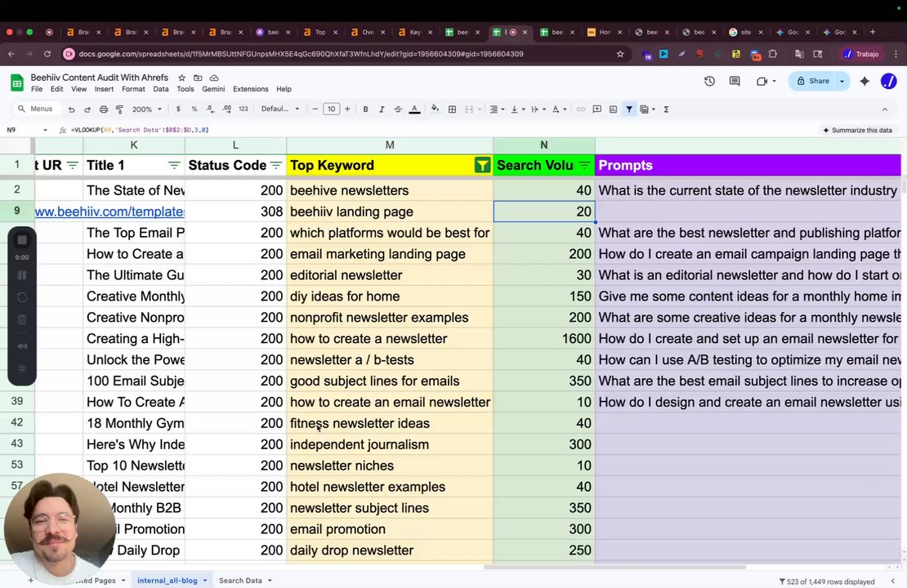Decrease decimal places icon in toolbar
Screen dimensions: 907x588
210,109
